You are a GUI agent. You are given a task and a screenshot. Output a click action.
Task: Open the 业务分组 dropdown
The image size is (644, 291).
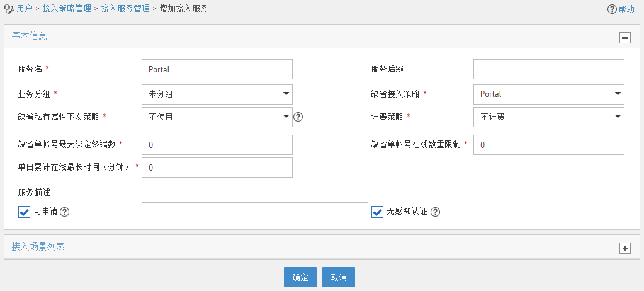pyautogui.click(x=217, y=94)
